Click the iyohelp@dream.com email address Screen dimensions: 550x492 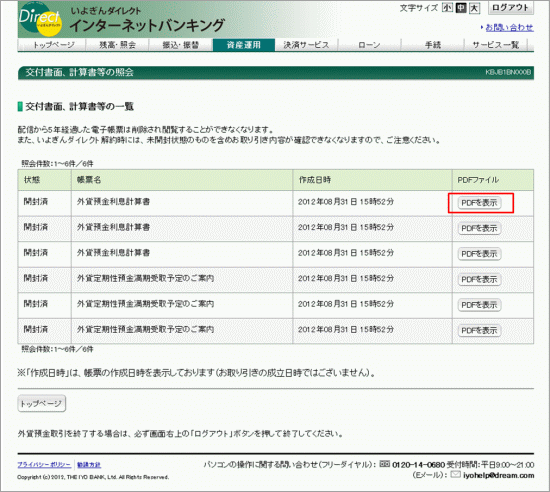(x=498, y=475)
